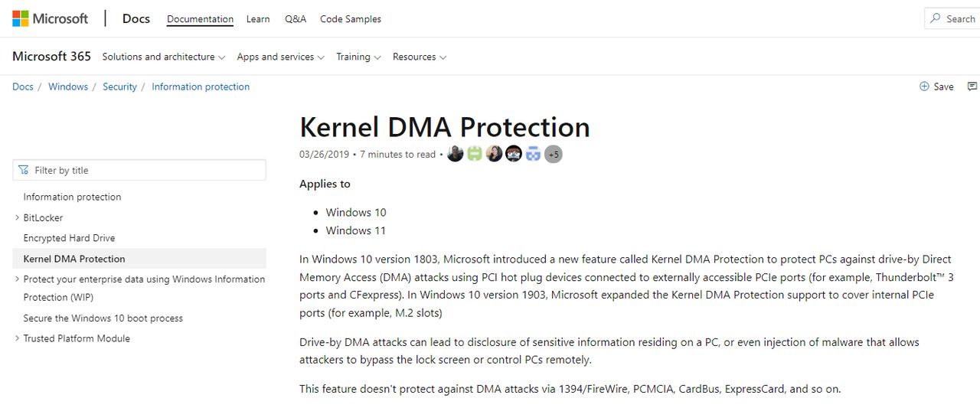The width and height of the screenshot is (980, 408).
Task: Click the Security breadcrumb link
Action: [119, 86]
